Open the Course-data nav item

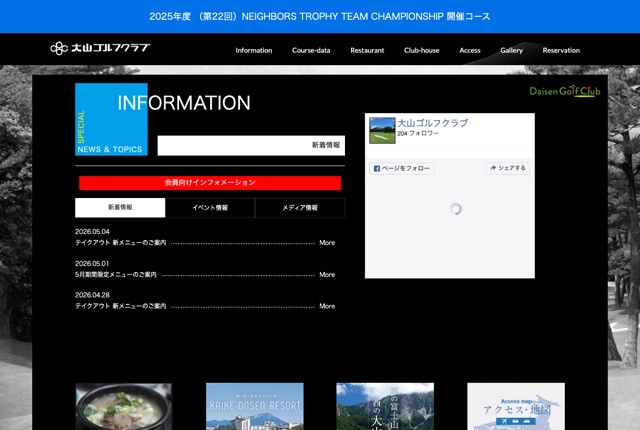coord(311,50)
